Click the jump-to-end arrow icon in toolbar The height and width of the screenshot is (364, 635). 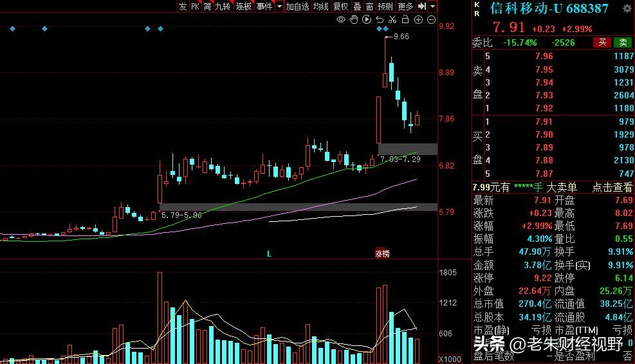pyautogui.click(x=422, y=6)
